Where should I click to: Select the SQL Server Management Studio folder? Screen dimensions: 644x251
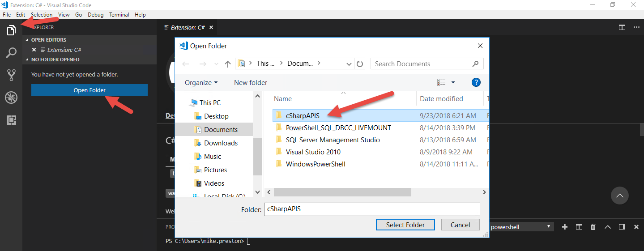point(333,140)
